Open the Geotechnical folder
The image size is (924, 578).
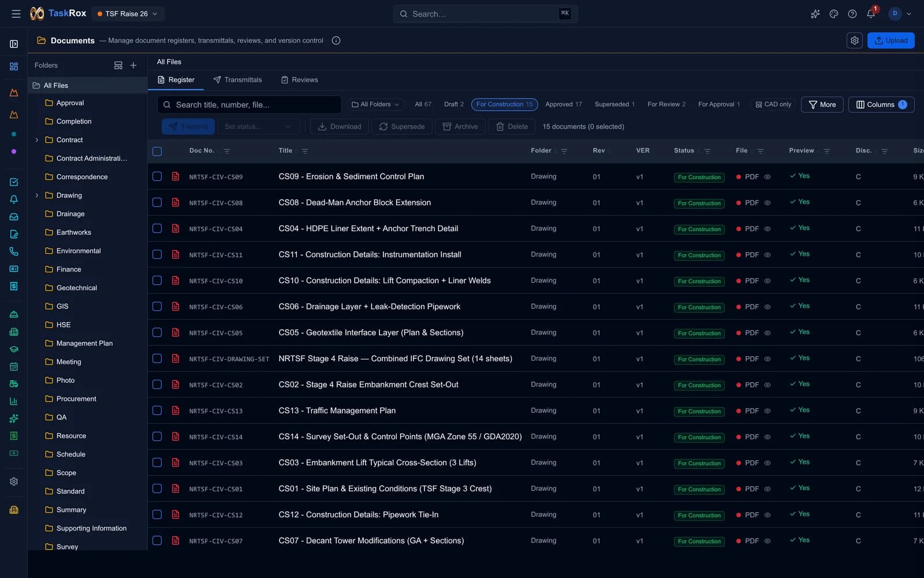[77, 288]
